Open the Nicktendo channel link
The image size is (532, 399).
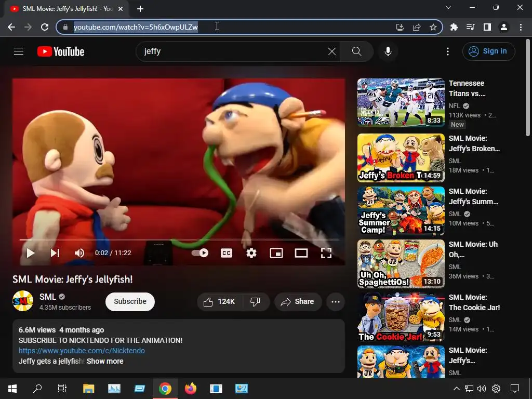(82, 351)
